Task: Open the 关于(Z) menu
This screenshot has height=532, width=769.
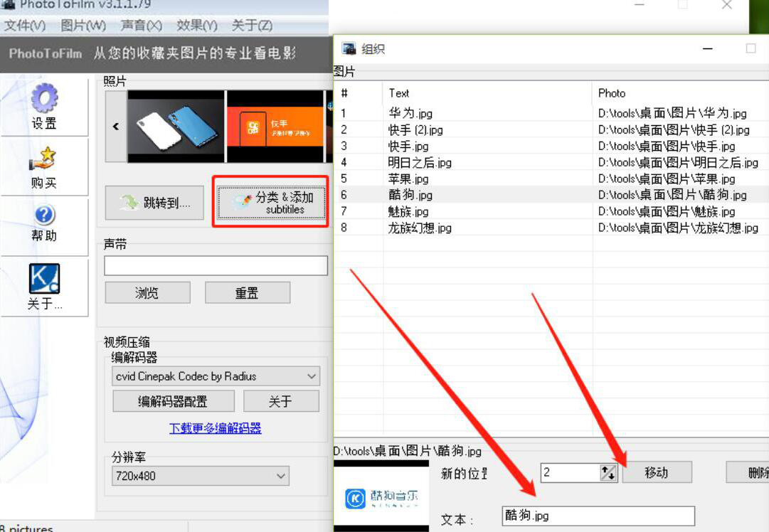Action: (252, 26)
